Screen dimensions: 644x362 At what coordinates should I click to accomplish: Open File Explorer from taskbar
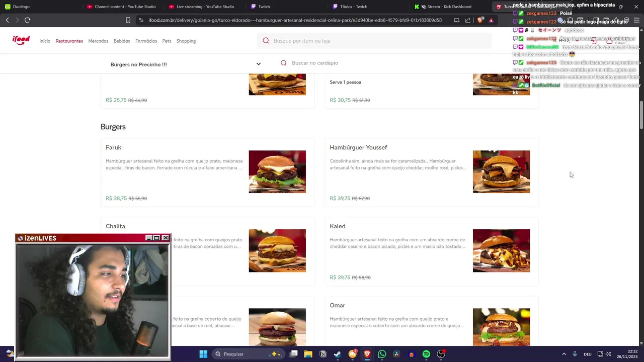click(308, 354)
